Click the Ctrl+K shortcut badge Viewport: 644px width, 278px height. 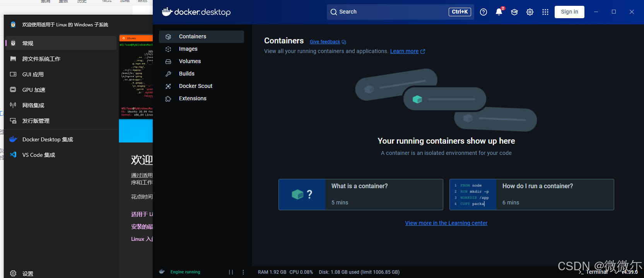point(460,12)
